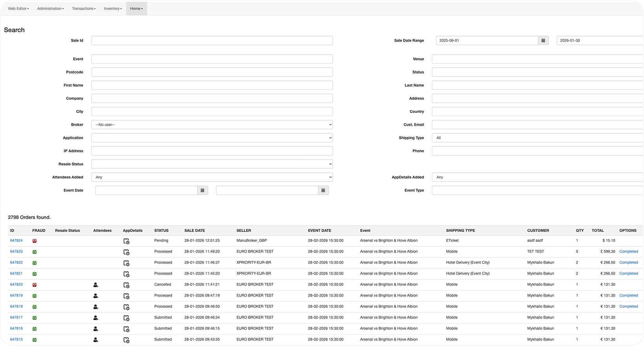Viewport: 644px width, 346px height.
Task: Click Completed option for order 647818
Action: click(x=628, y=306)
